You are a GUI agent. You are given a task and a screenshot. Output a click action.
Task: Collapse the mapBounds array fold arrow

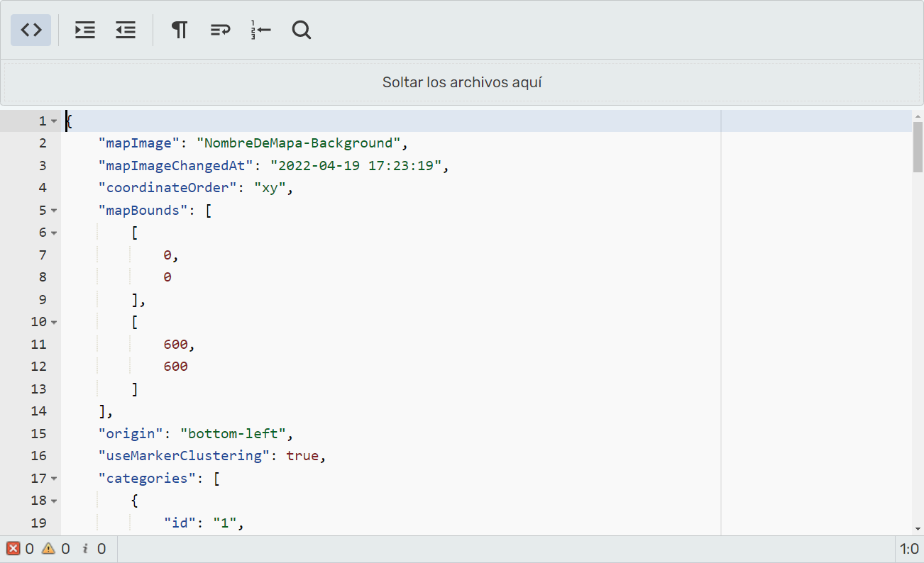54,211
